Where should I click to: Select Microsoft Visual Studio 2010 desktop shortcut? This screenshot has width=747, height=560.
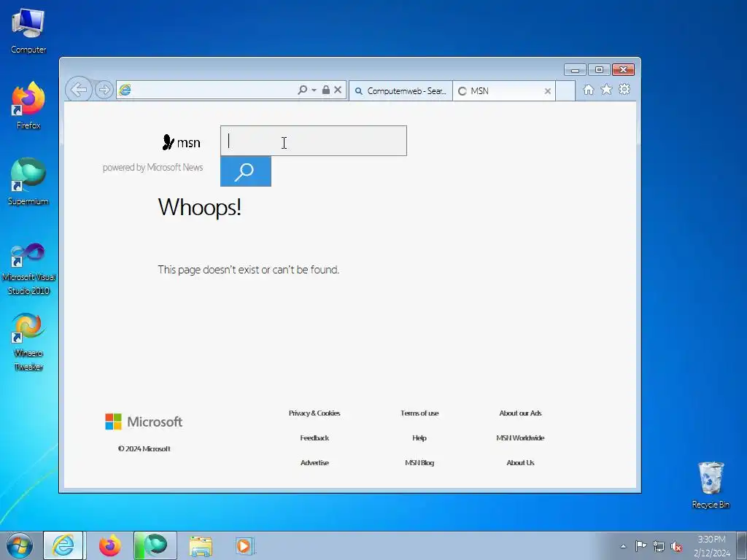(28, 269)
